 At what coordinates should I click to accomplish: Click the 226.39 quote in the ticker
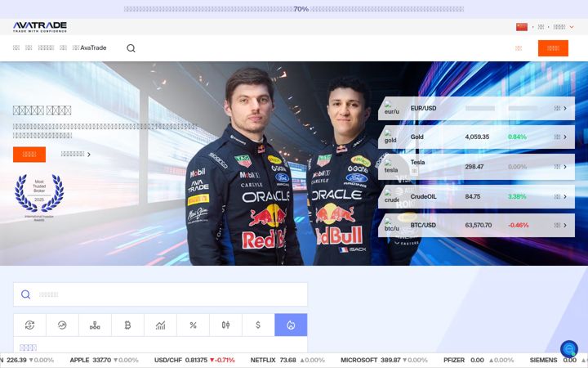click(x=16, y=360)
